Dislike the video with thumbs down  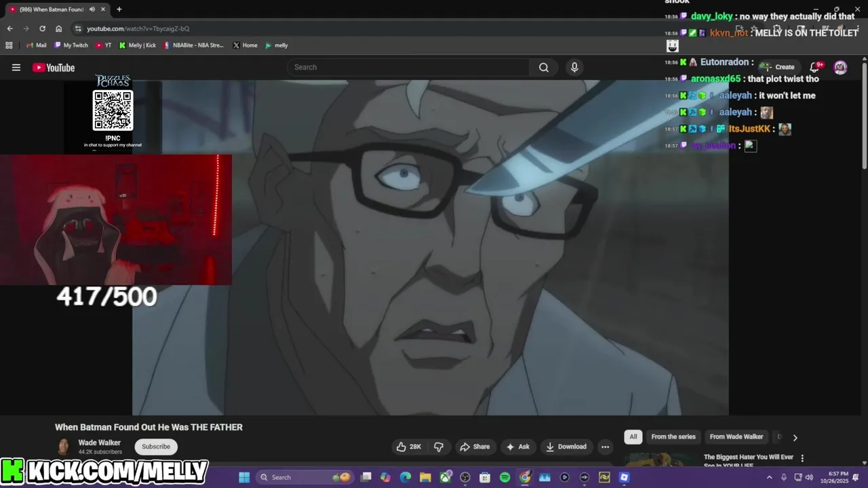click(439, 447)
